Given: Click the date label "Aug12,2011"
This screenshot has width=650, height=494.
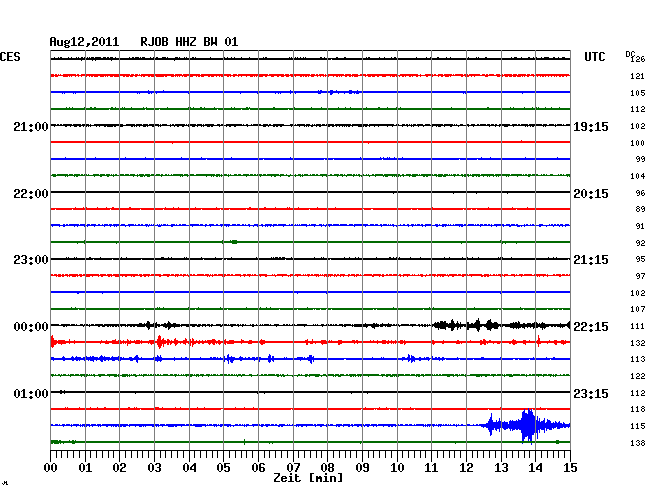Looking at the screenshot, I should click(84, 42).
